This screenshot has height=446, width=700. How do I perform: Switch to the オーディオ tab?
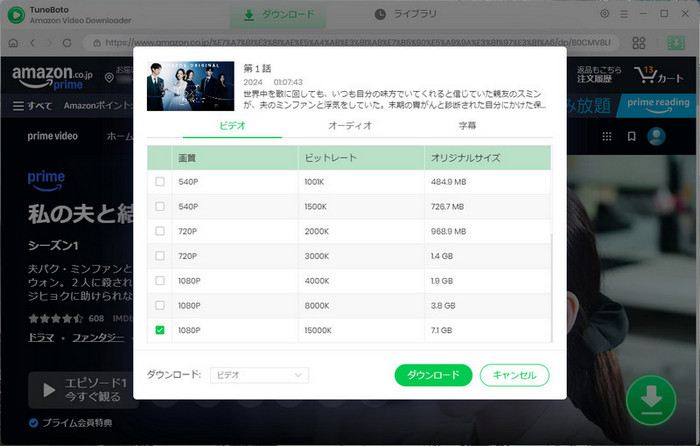350,126
